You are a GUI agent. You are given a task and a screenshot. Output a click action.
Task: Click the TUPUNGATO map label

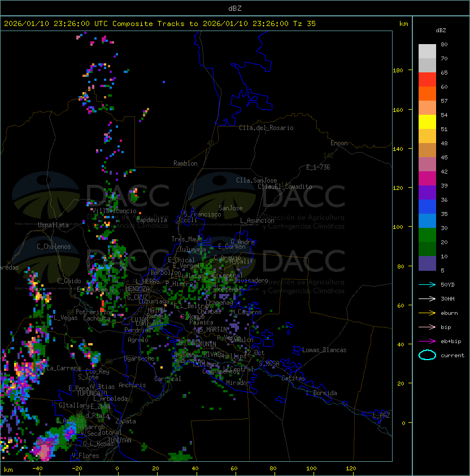[x=92, y=393]
